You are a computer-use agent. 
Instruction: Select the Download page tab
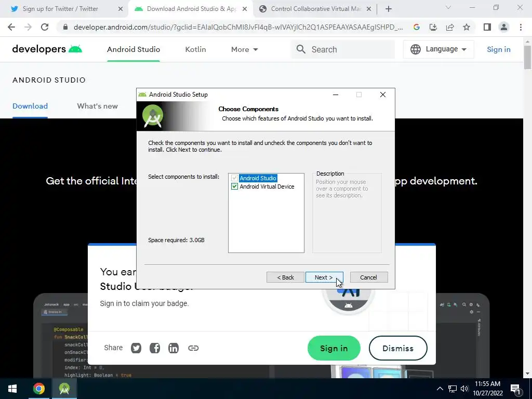pos(30,106)
